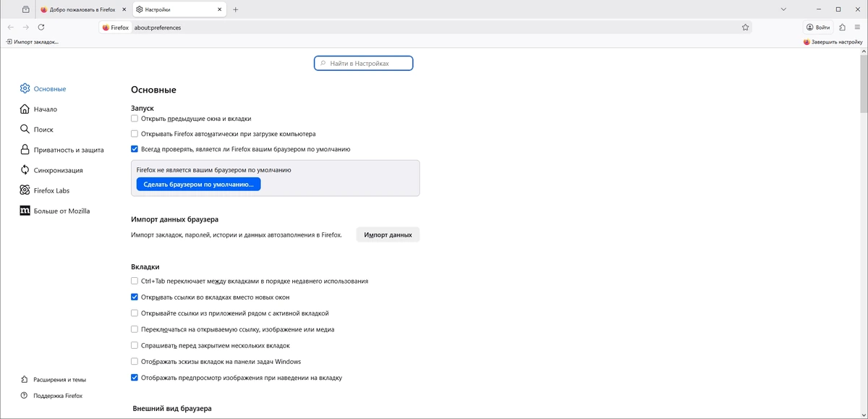Click the forward navigation arrow
This screenshot has height=419, width=868.
(26, 27)
